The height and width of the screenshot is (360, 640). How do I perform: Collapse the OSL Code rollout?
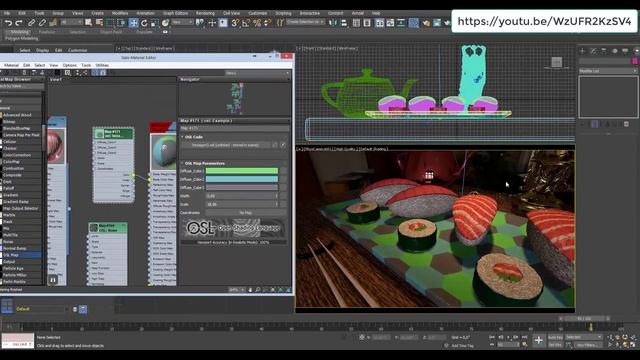182,137
